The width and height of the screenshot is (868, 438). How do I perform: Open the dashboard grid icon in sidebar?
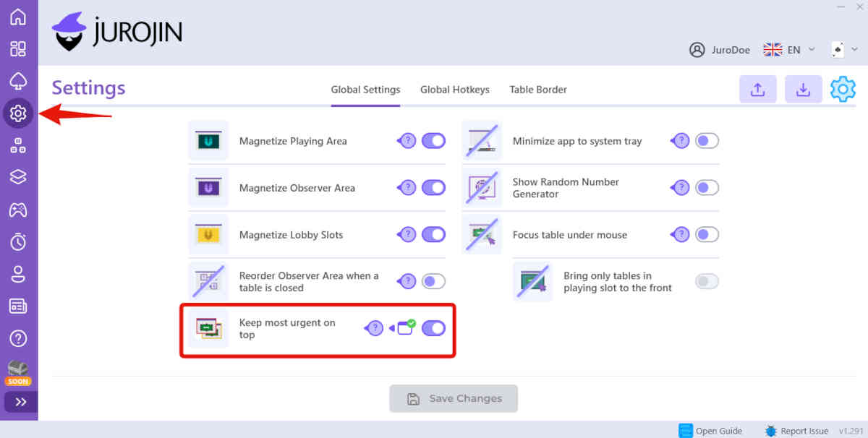coord(18,49)
